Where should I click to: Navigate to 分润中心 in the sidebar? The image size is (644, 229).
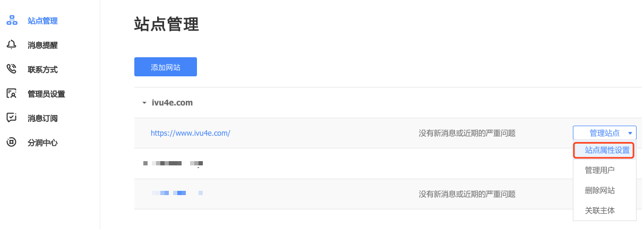tap(42, 143)
